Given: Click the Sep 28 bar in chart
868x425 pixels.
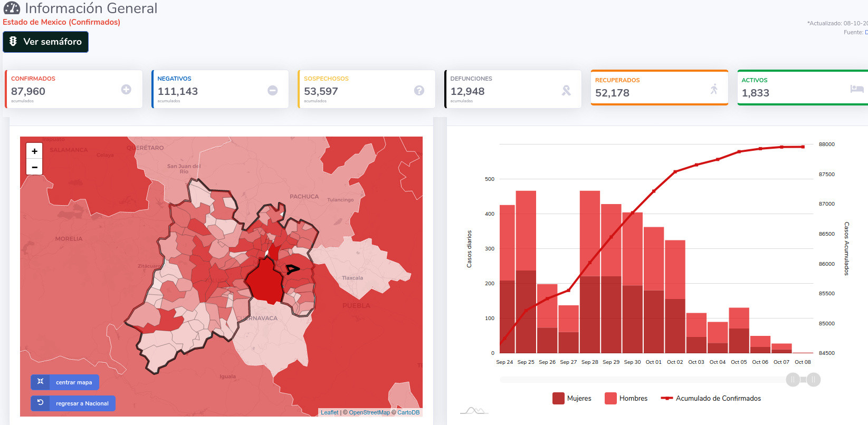Looking at the screenshot, I should click(590, 272).
